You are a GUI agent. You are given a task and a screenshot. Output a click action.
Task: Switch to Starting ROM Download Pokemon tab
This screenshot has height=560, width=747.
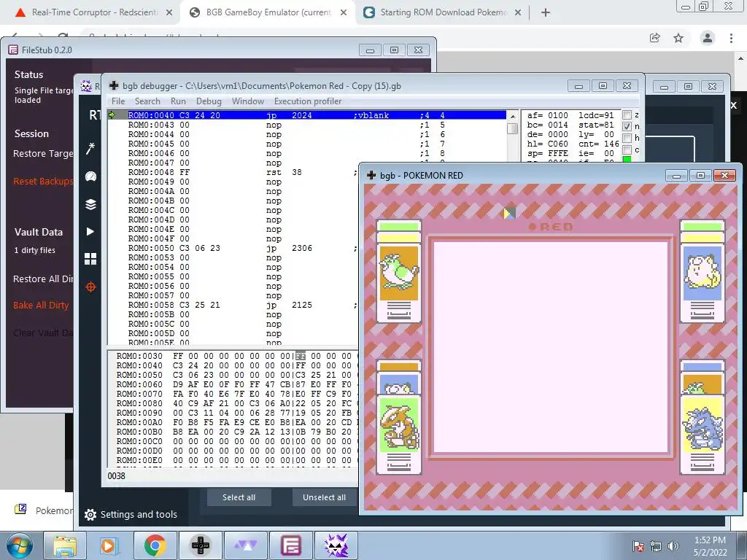point(443,12)
